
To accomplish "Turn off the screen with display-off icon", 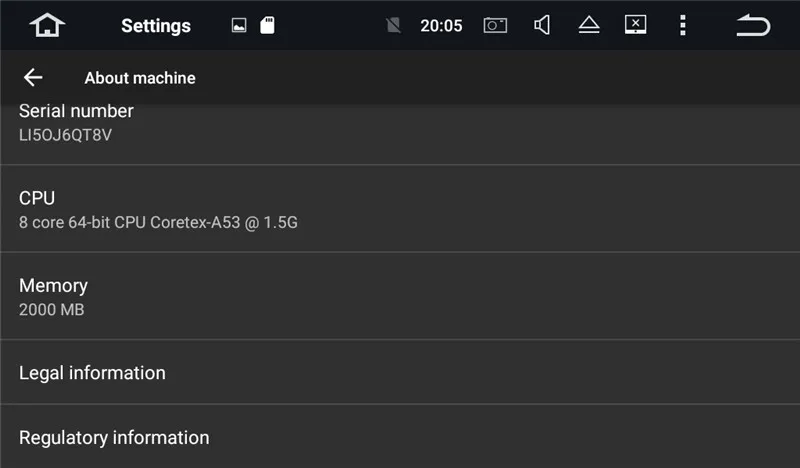I will 635,25.
